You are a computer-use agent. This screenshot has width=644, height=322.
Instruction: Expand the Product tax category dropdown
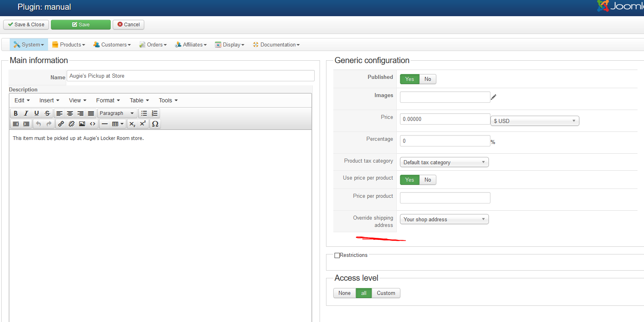click(444, 162)
